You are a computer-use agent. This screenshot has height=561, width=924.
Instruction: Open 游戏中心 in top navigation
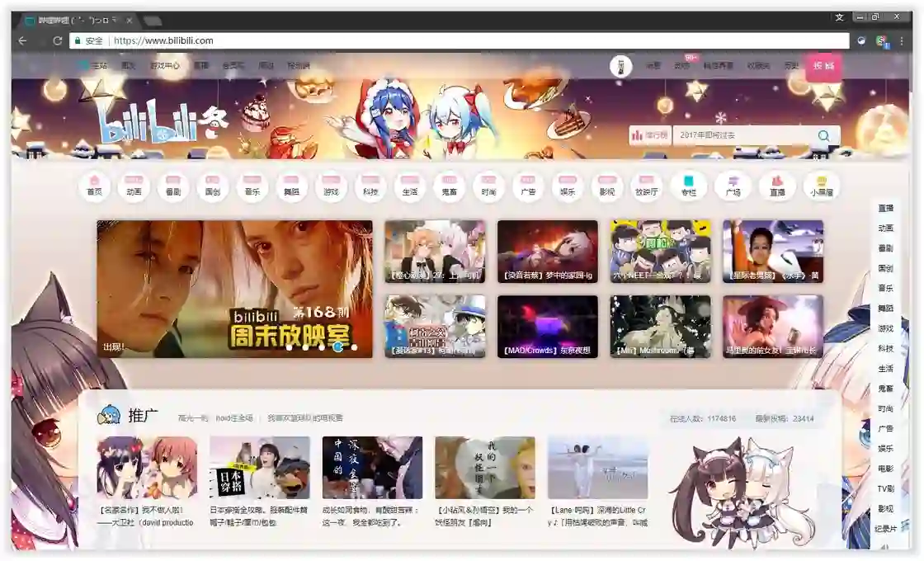(164, 65)
